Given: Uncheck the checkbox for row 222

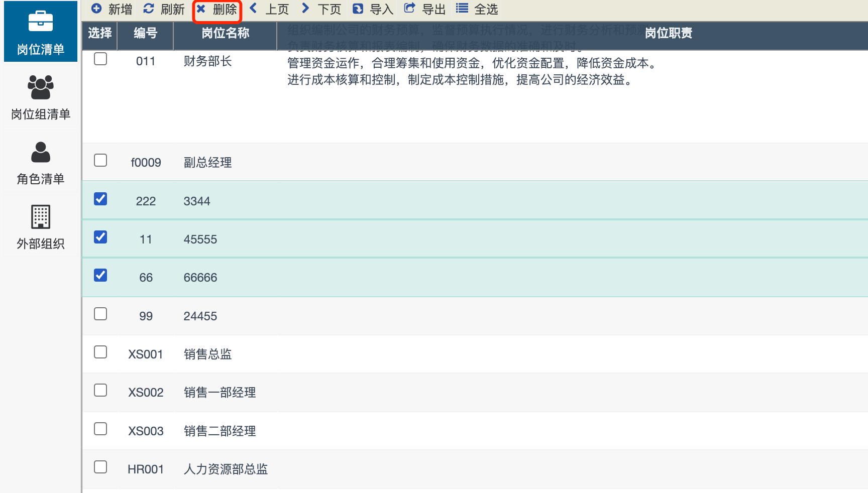Looking at the screenshot, I should click(100, 199).
